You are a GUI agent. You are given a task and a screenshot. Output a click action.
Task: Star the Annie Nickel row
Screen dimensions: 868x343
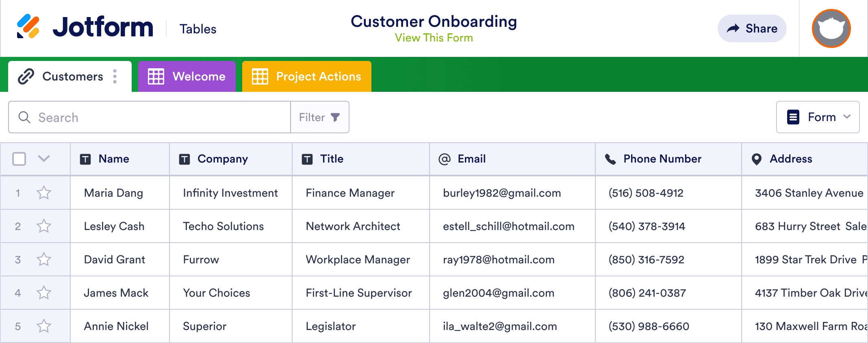click(x=44, y=326)
